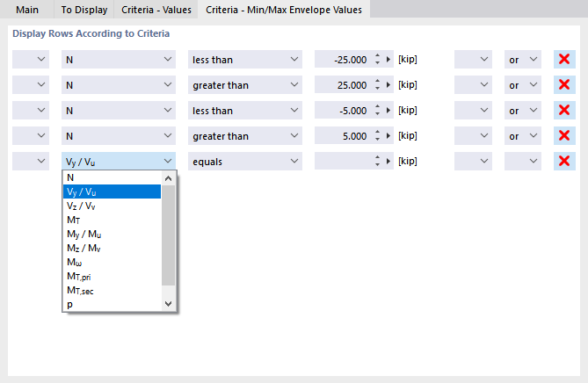Open trailing bracket dropdown in 25.000 row
The height and width of the screenshot is (383, 588).
click(473, 84)
